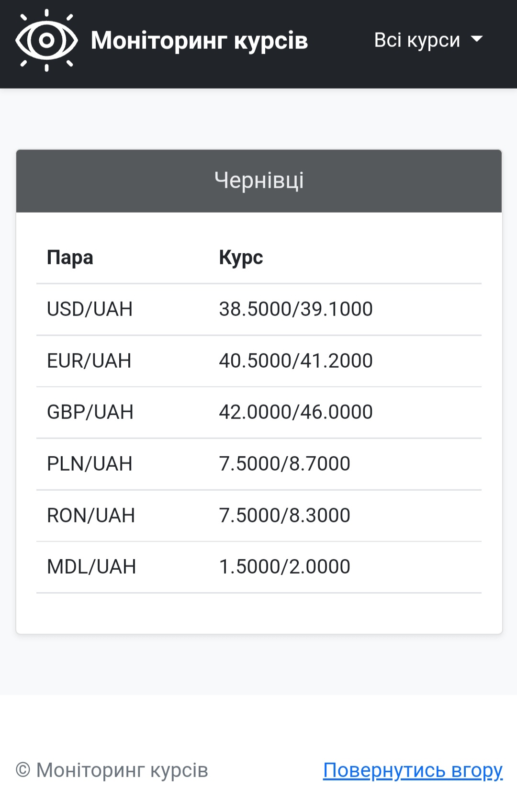Image resolution: width=517 pixels, height=812 pixels.
Task: Click the eye logo icon
Action: (x=46, y=41)
